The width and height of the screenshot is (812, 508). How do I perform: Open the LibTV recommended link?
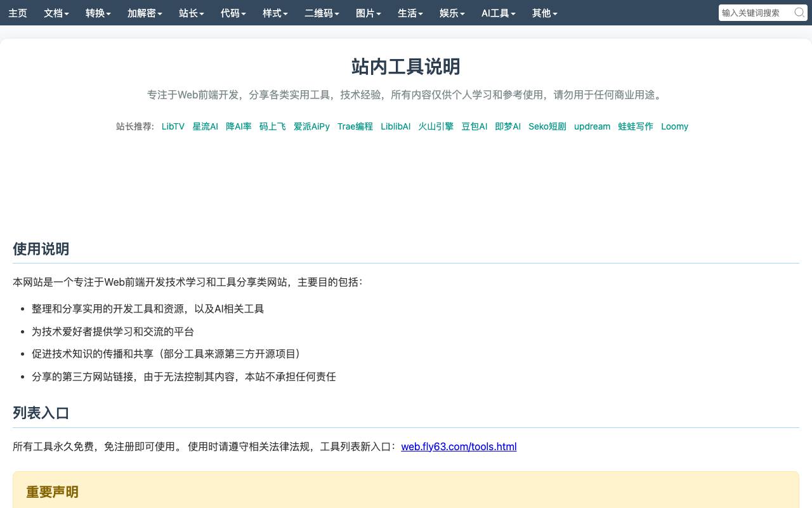click(x=173, y=126)
